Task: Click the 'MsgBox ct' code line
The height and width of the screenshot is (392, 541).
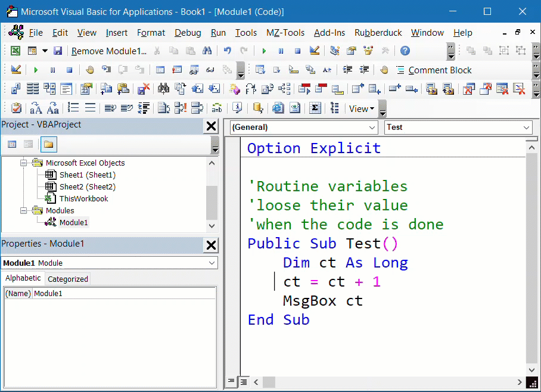Action: click(x=322, y=301)
